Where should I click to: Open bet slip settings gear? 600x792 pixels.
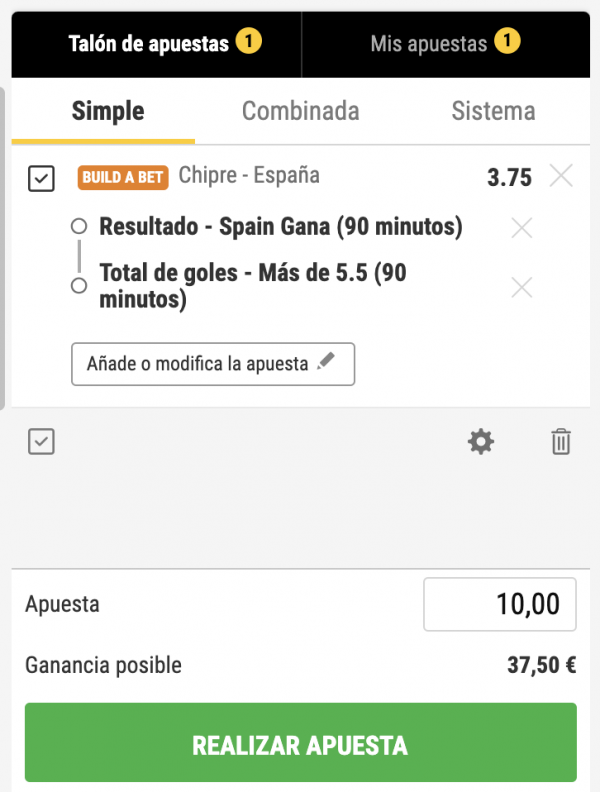point(481,442)
